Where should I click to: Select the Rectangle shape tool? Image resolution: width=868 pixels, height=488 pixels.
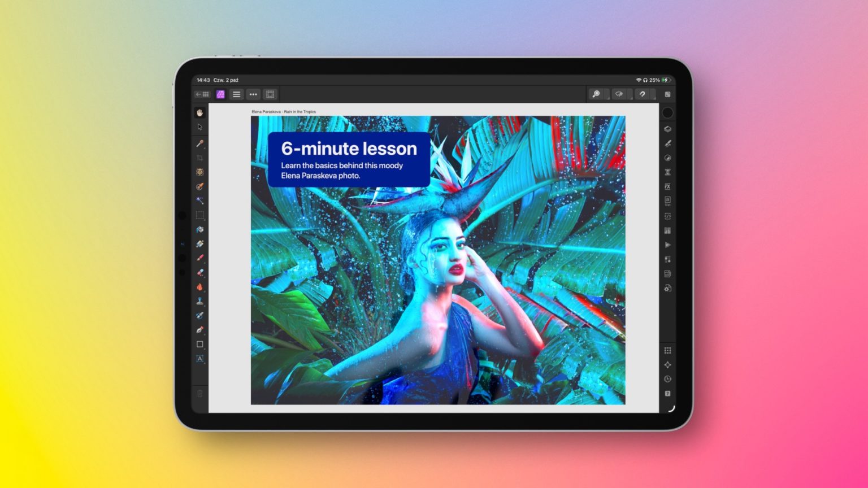tap(199, 344)
